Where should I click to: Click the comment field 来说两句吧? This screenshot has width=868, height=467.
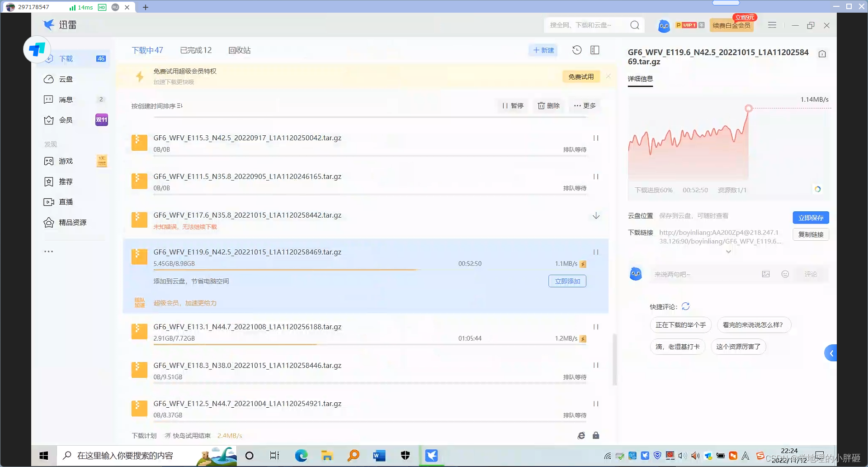click(703, 274)
